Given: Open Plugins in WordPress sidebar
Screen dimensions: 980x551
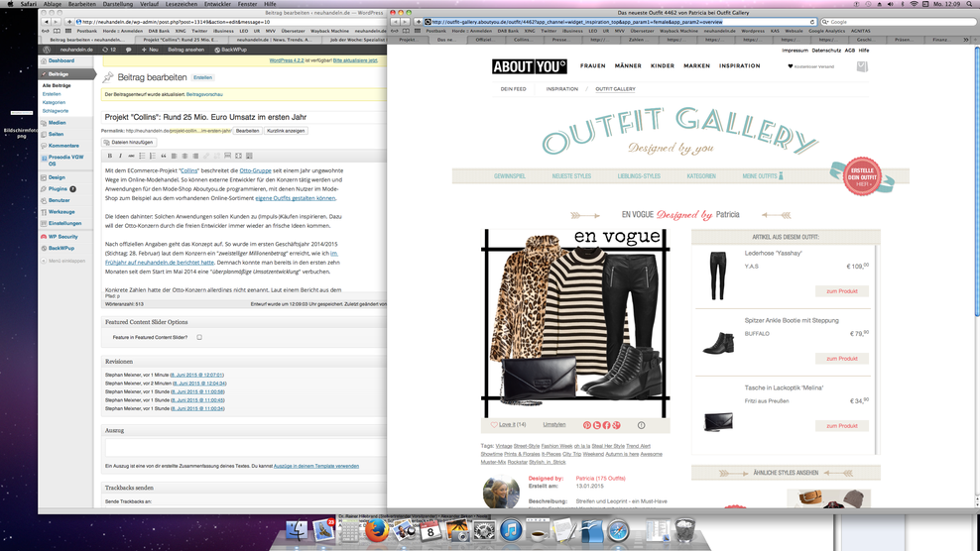Looking at the screenshot, I should [x=58, y=188].
